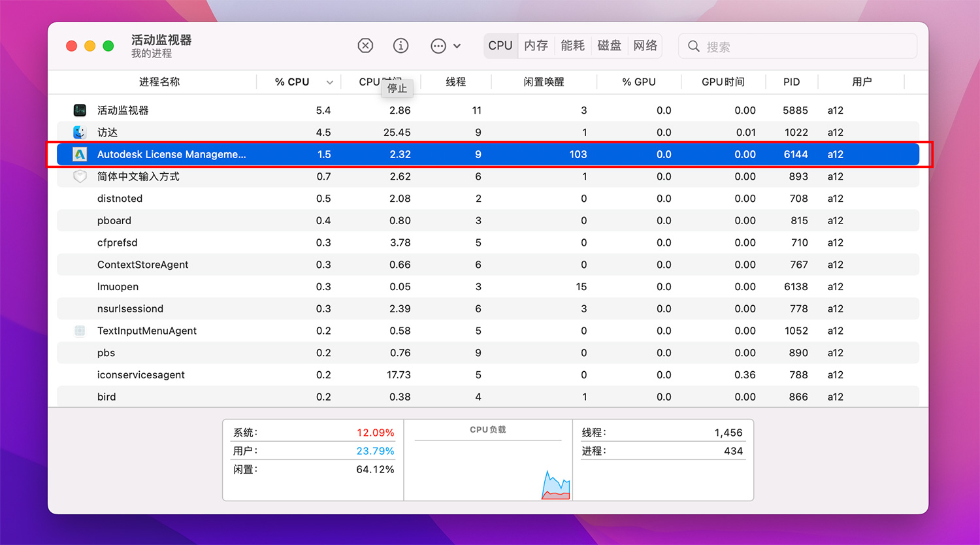The height and width of the screenshot is (545, 980).
Task: Sort by the 线程 column header
Action: point(456,82)
